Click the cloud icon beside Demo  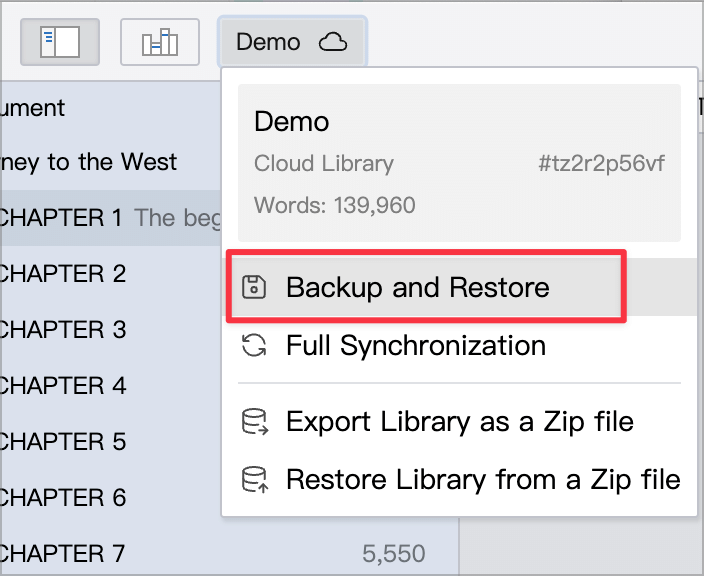[x=333, y=42]
